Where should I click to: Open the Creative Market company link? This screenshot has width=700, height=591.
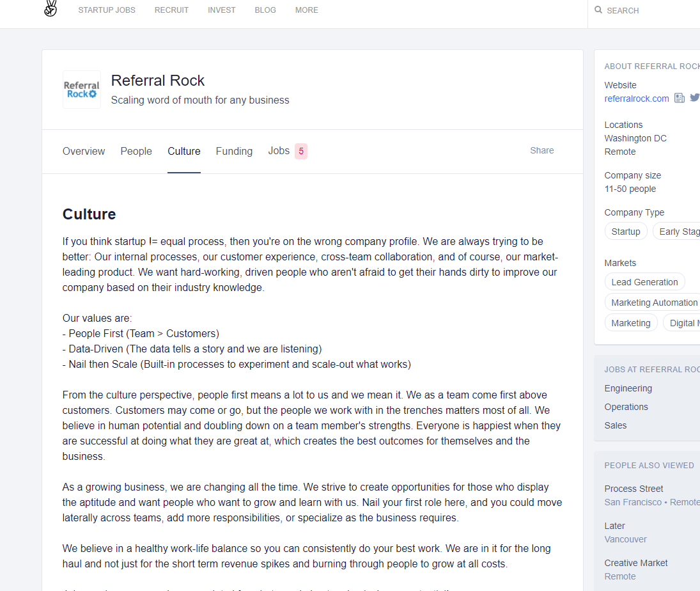[635, 563]
